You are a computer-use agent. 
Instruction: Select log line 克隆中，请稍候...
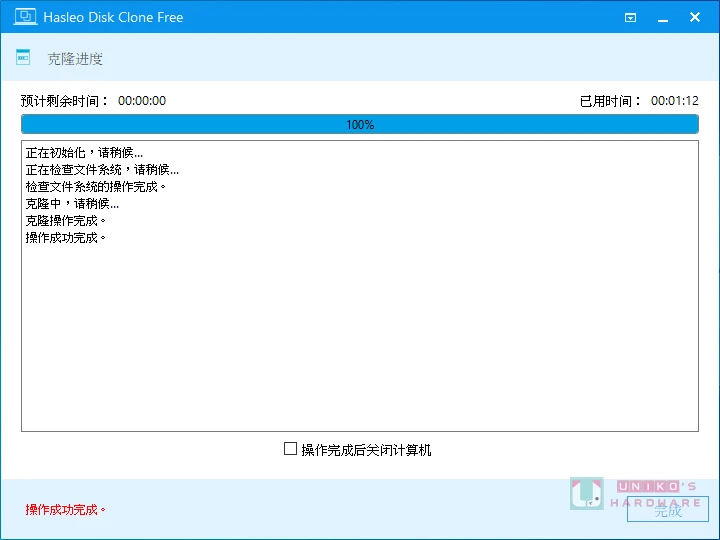73,203
